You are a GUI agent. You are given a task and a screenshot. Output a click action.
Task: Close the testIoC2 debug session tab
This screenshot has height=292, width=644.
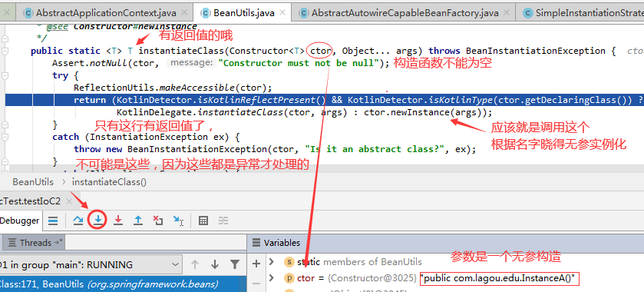click(x=69, y=201)
